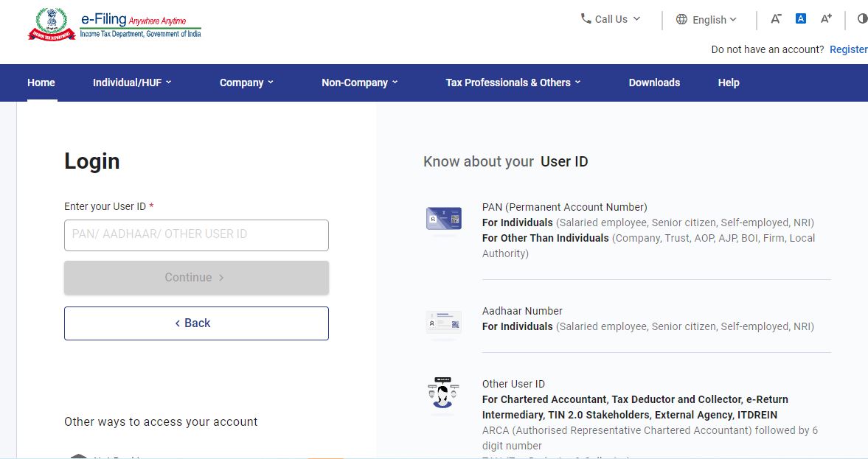
Task: Expand Tax Professionals & Others menu
Action: point(513,83)
